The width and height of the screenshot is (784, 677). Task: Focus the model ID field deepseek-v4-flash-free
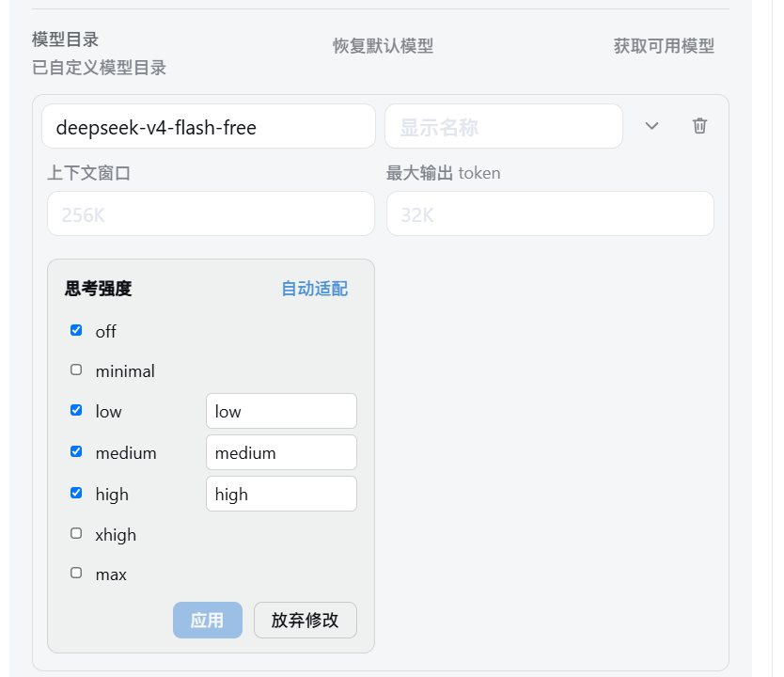[209, 126]
